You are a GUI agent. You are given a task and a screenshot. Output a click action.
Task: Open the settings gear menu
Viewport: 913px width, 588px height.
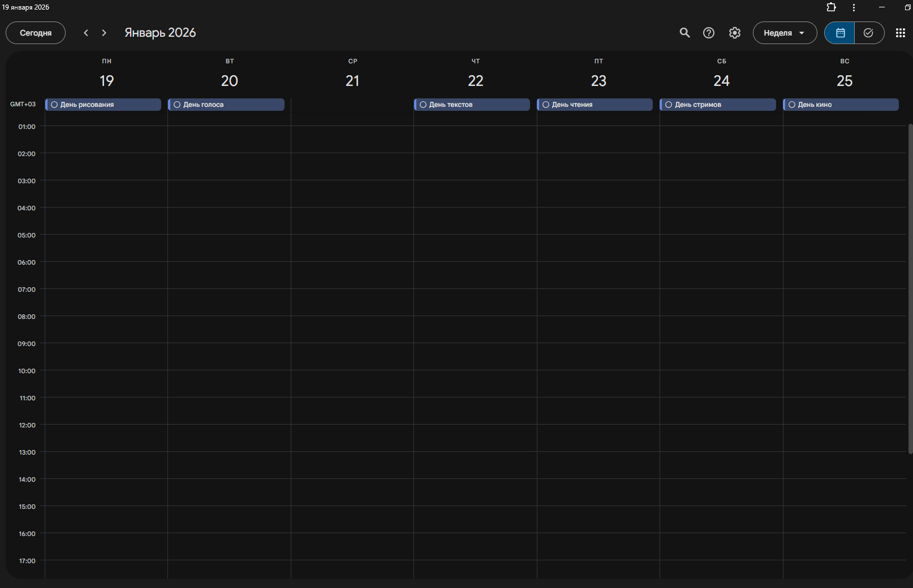click(734, 33)
